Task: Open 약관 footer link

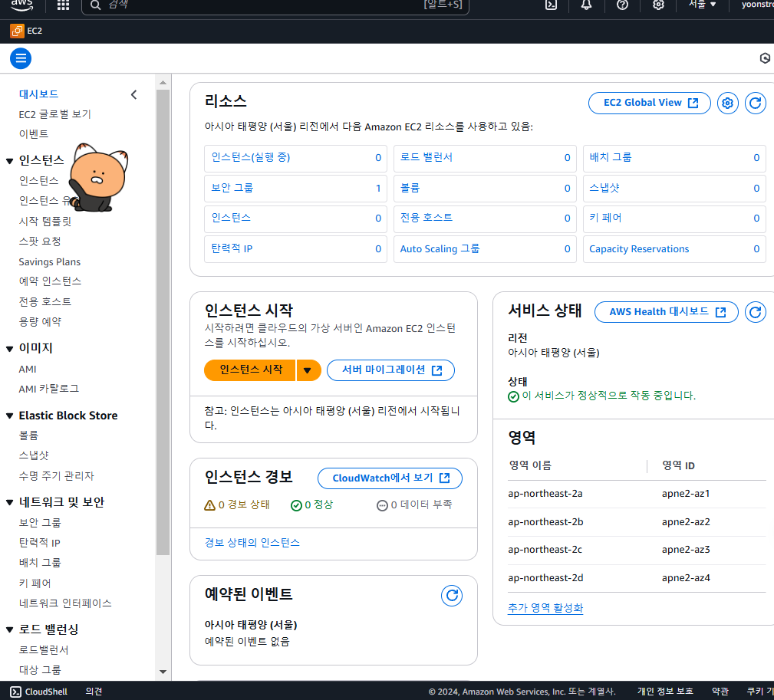Action: [x=720, y=692]
